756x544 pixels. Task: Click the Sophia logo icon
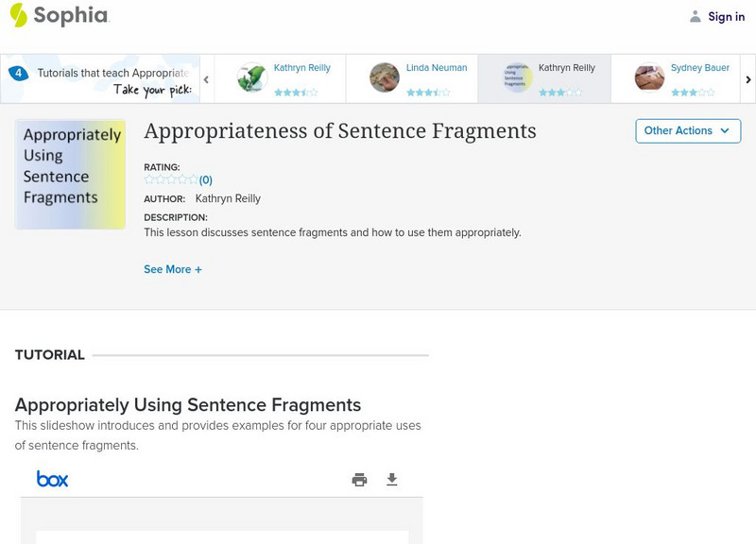[18, 15]
